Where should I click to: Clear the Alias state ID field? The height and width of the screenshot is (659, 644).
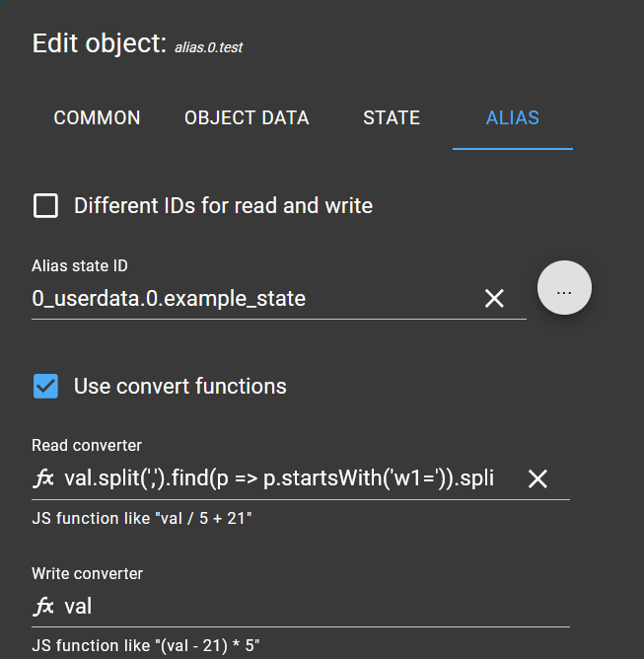494,298
